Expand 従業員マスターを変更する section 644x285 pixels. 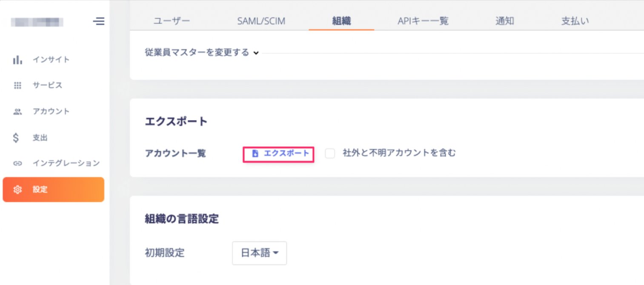click(202, 53)
